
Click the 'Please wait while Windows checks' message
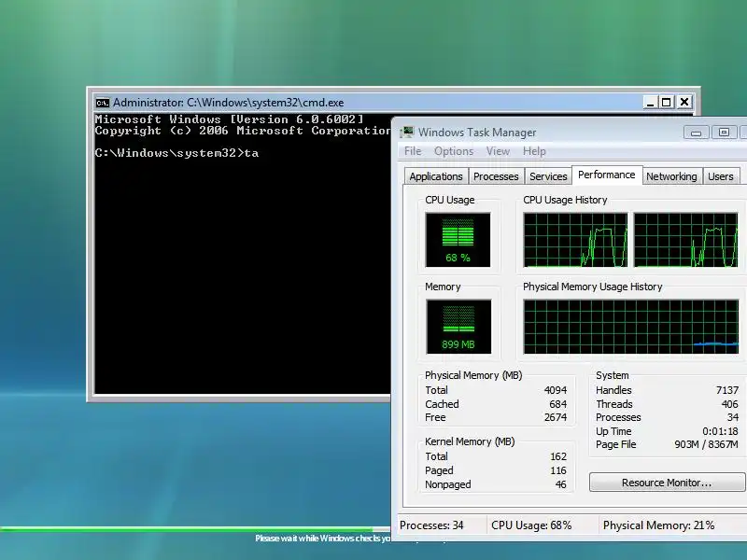tap(323, 539)
